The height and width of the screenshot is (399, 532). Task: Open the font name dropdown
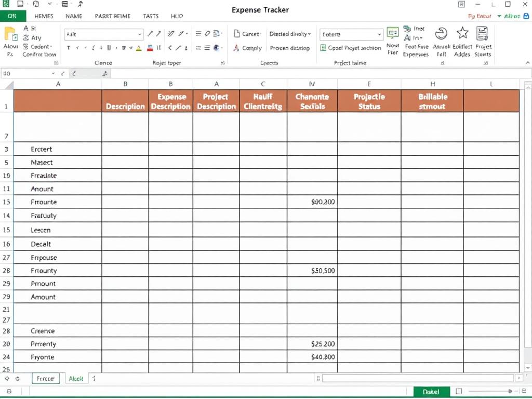pyautogui.click(x=104, y=34)
